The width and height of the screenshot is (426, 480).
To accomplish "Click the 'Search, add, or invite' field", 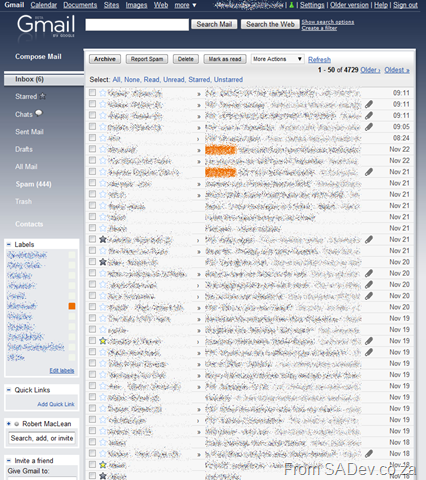I will (42, 438).
